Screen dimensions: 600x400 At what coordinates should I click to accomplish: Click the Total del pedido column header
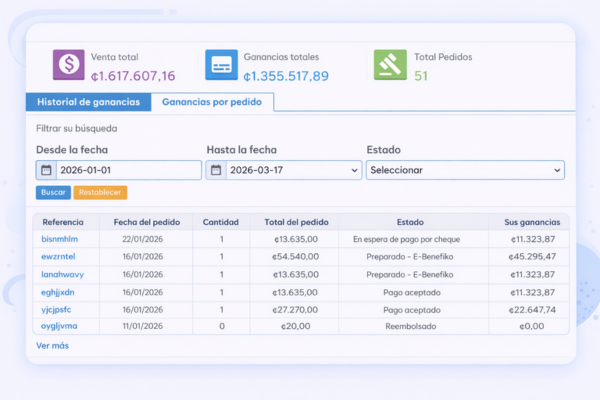[297, 222]
